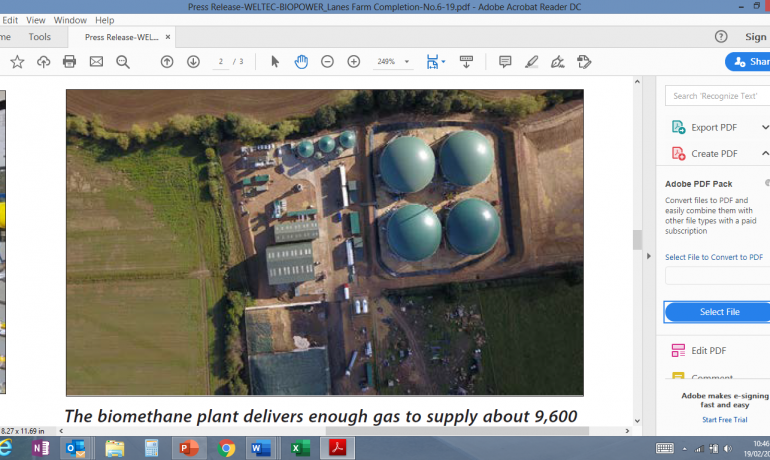
Task: Click the upload to cloud icon
Action: (x=43, y=62)
